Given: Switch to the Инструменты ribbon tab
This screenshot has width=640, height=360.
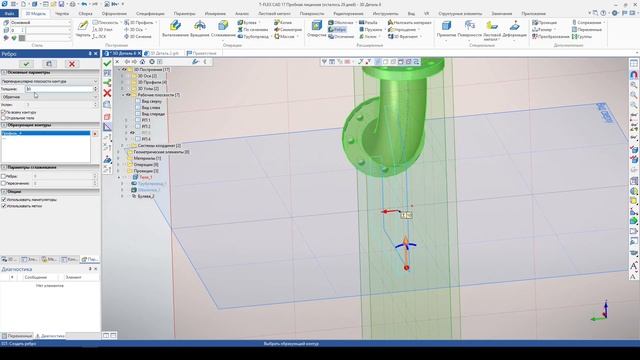Looking at the screenshot, I should pyautogui.click(x=385, y=13).
